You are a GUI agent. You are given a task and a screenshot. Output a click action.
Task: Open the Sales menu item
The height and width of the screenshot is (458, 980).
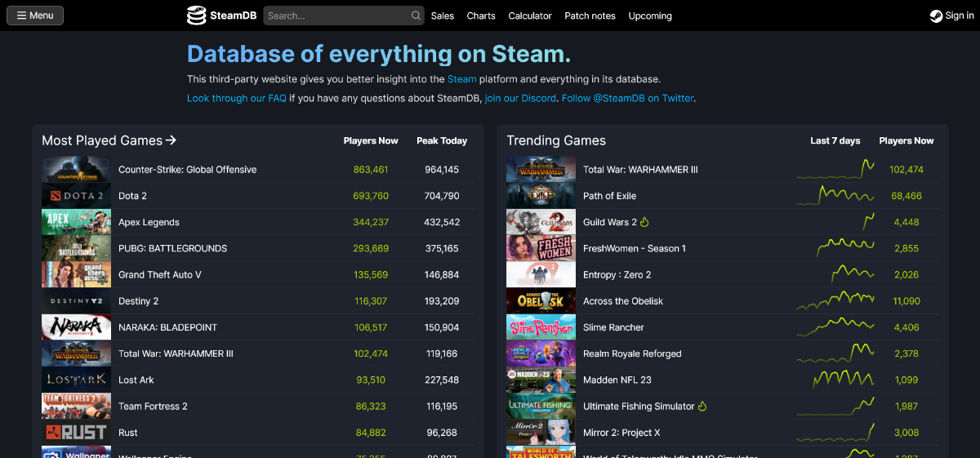tap(443, 16)
